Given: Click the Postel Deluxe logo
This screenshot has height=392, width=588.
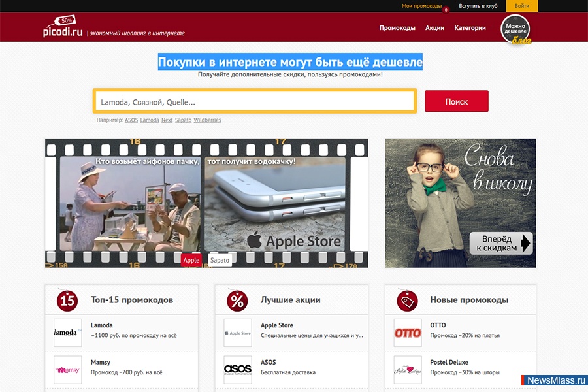Looking at the screenshot, I should pyautogui.click(x=407, y=370).
